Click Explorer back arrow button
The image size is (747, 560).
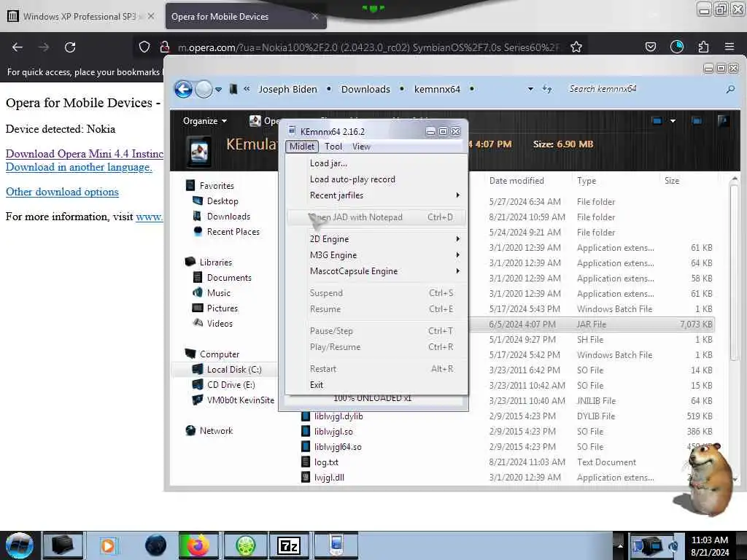[183, 89]
